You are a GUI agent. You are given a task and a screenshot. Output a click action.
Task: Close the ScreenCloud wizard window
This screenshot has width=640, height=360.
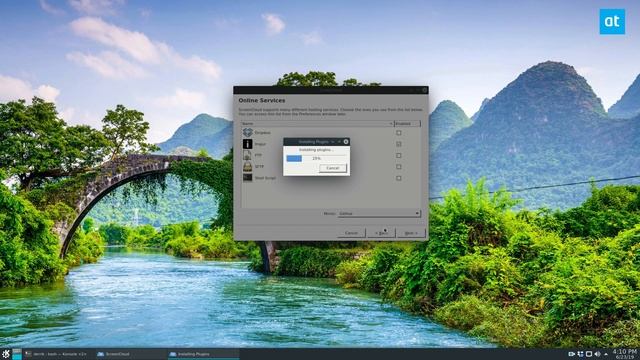[x=424, y=90]
